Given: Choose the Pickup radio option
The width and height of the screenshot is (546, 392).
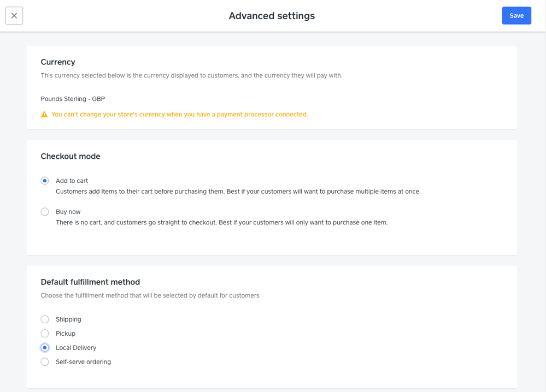Looking at the screenshot, I should click(x=45, y=334).
